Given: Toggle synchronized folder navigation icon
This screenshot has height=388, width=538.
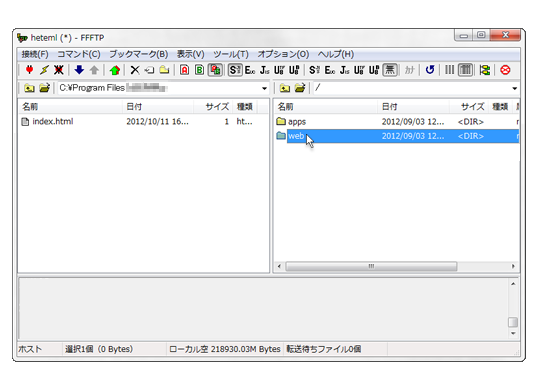Looking at the screenshot, I should click(x=485, y=70).
